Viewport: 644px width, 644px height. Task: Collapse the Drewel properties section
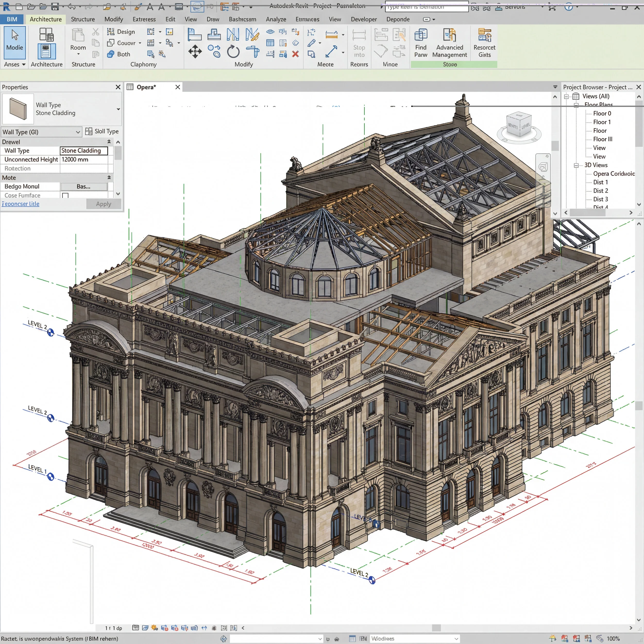tap(109, 142)
